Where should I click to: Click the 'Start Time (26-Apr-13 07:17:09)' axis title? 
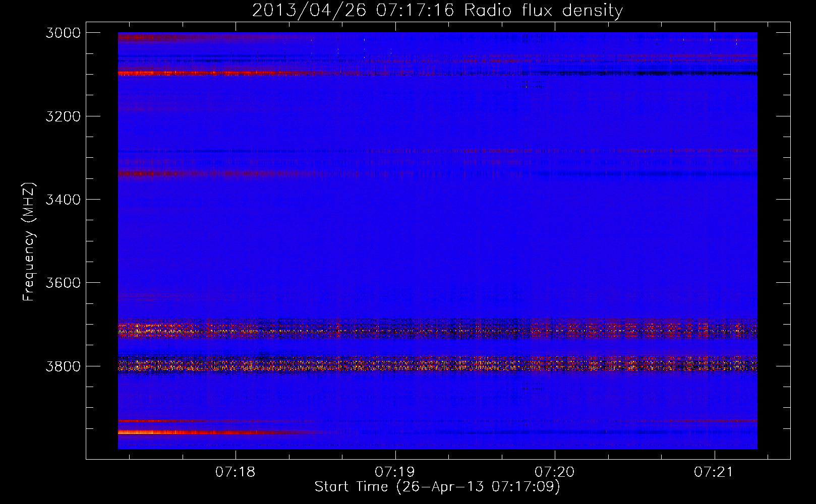(x=437, y=487)
